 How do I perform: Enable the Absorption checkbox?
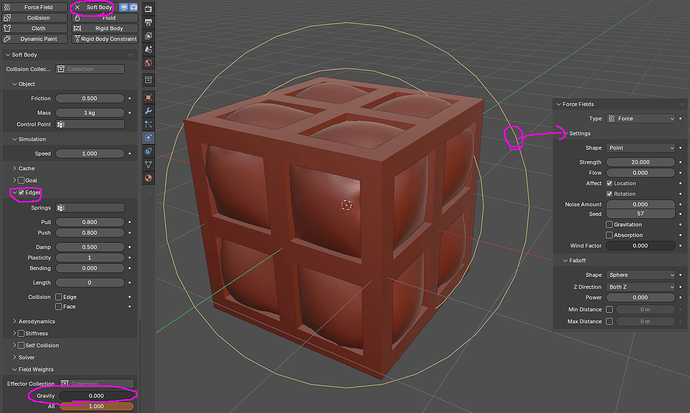(x=609, y=235)
